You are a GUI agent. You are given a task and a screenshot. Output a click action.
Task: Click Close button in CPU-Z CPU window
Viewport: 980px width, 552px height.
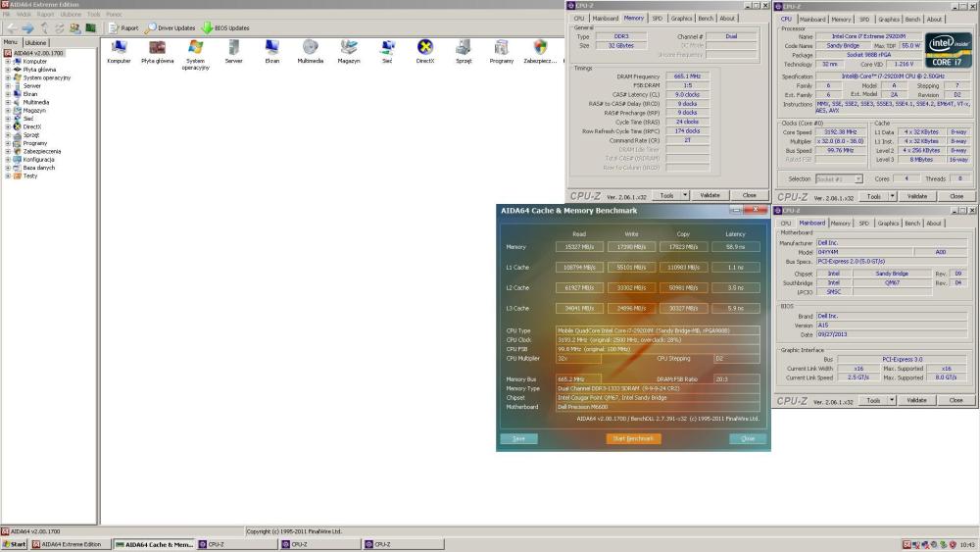(956, 196)
